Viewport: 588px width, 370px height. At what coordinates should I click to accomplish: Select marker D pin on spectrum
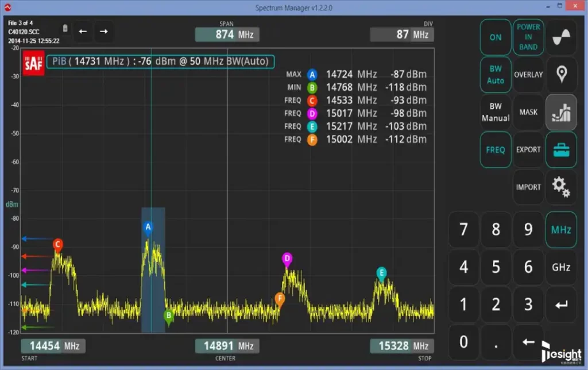287,259
